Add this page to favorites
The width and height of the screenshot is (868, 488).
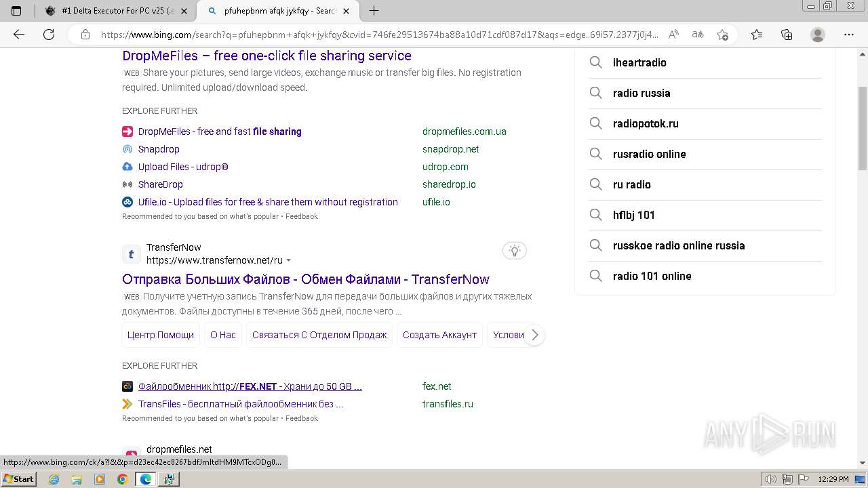coord(722,35)
